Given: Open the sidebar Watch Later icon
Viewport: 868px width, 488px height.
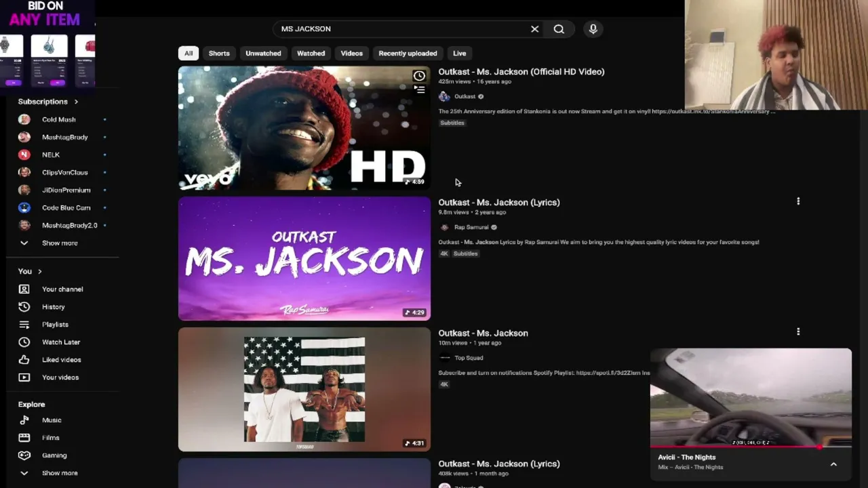Looking at the screenshot, I should click(24, 342).
